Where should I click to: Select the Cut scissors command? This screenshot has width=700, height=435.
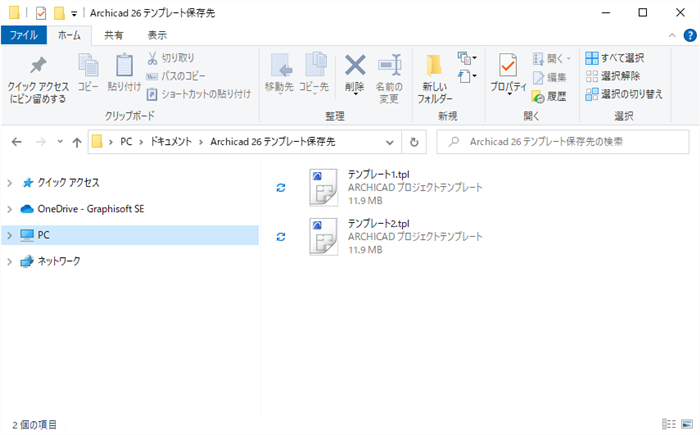(171, 58)
